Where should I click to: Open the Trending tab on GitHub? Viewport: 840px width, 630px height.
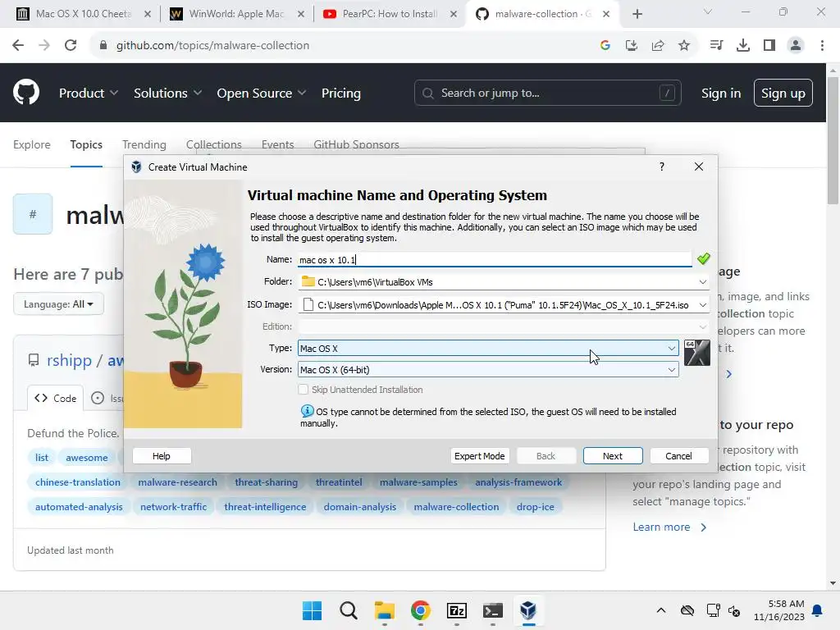click(x=144, y=144)
